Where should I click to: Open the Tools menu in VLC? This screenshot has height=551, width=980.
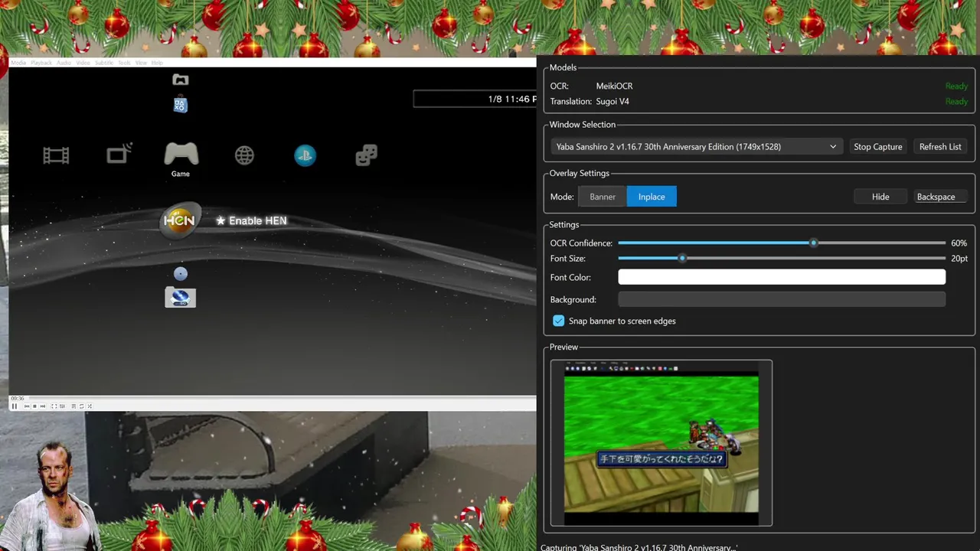tap(124, 63)
